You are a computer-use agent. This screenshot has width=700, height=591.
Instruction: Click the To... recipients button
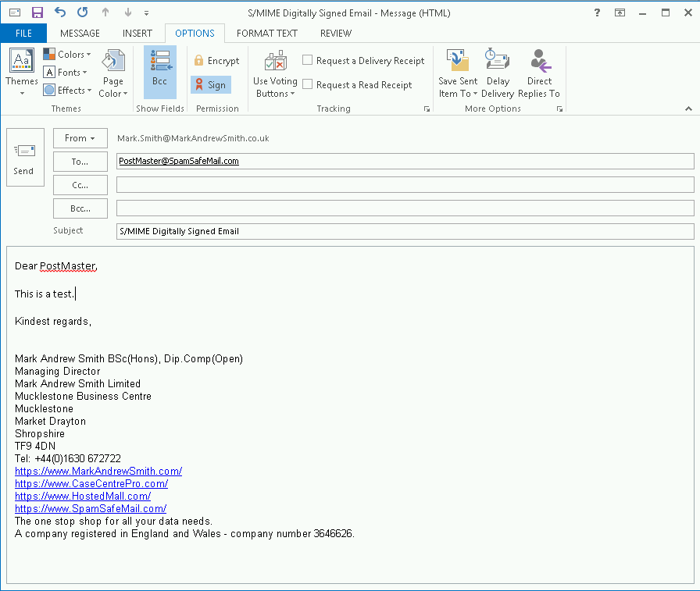tap(80, 162)
